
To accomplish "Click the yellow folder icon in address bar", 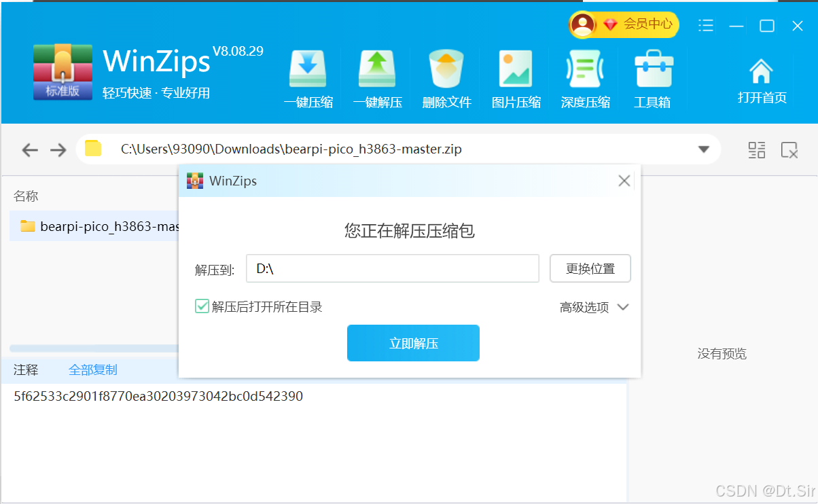I will coord(93,149).
